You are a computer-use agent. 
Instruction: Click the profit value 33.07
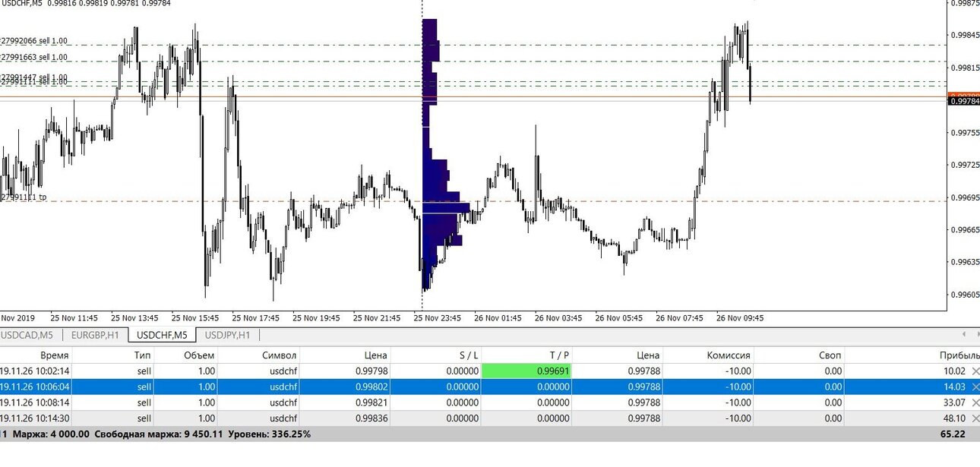[954, 402]
